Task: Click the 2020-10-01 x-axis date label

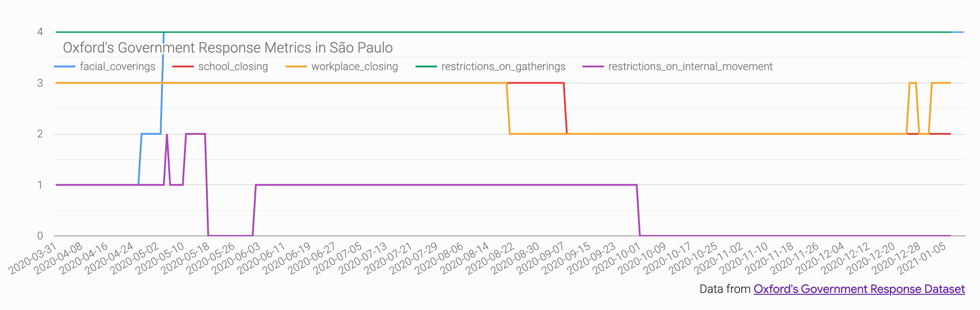Action: coord(617,258)
